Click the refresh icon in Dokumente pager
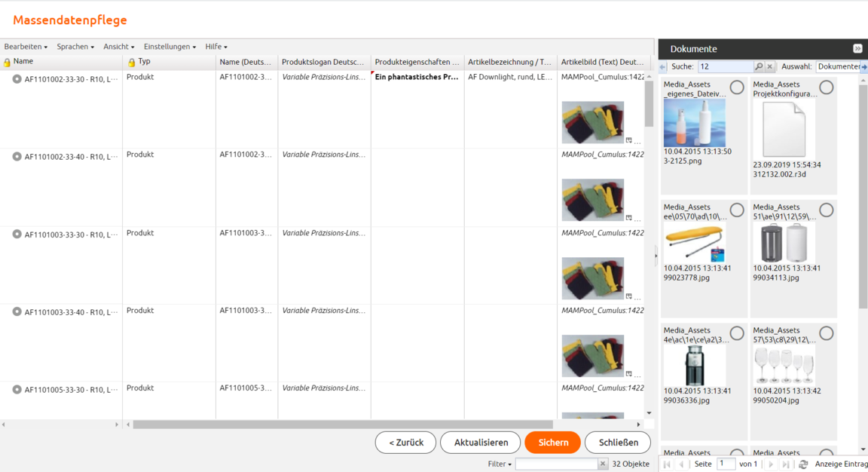This screenshot has height=472, width=868. pos(803,464)
